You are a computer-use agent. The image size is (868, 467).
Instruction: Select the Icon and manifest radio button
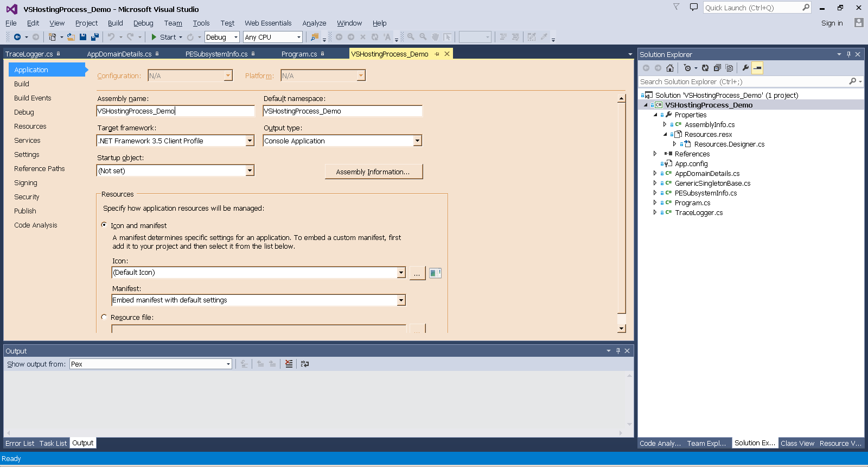pyautogui.click(x=104, y=225)
